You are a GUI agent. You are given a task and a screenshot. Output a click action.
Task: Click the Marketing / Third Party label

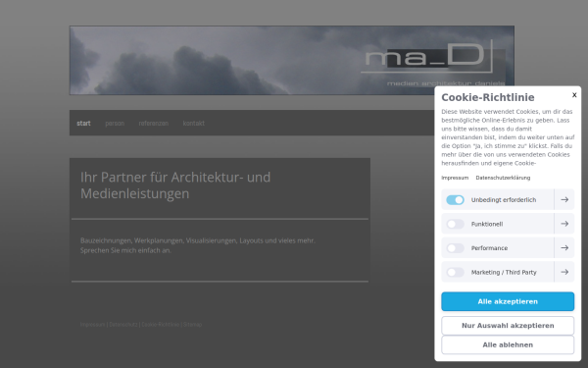click(x=504, y=272)
